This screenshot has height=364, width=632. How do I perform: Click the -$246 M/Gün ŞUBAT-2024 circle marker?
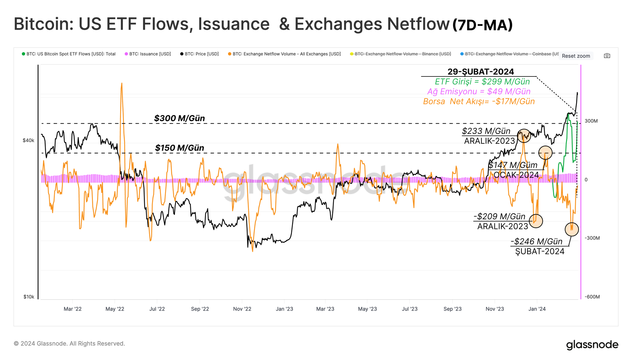(x=572, y=229)
